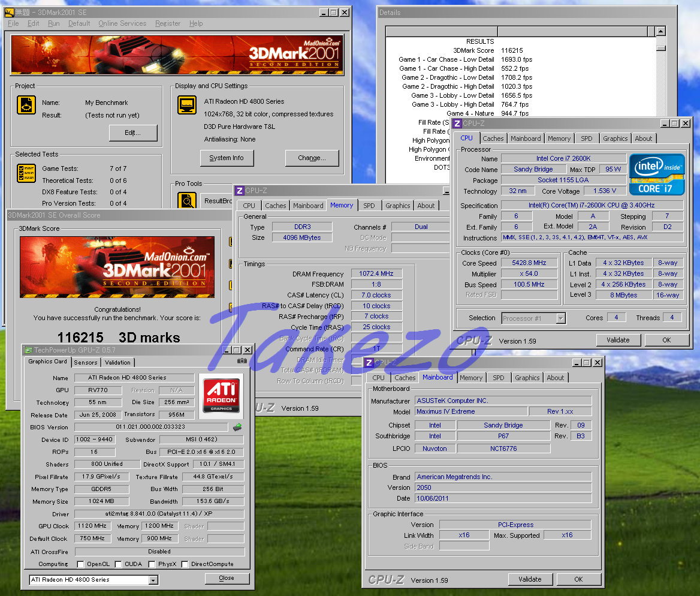
Task: Click the Intel Core i7 logo badge
Action: click(x=657, y=174)
